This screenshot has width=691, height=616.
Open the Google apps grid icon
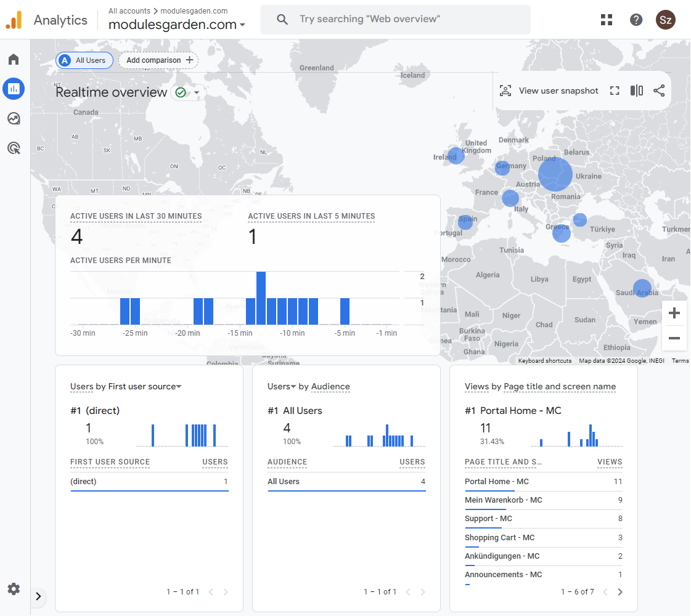point(607,20)
